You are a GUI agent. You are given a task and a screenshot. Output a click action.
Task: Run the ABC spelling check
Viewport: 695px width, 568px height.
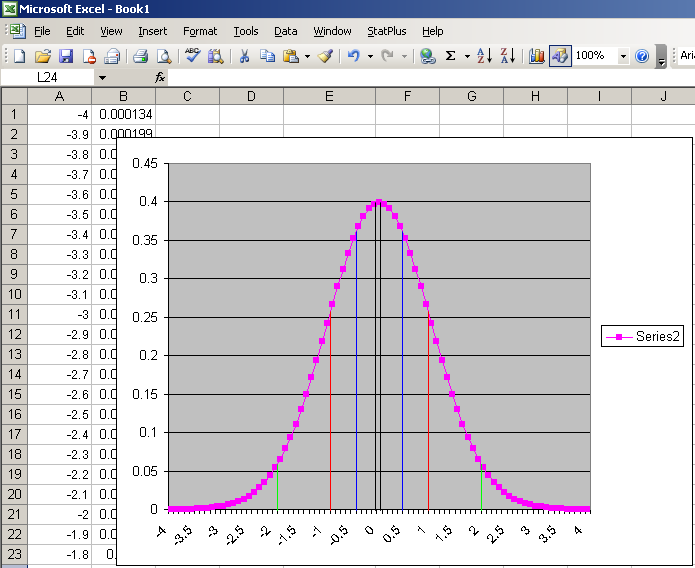tap(192, 56)
